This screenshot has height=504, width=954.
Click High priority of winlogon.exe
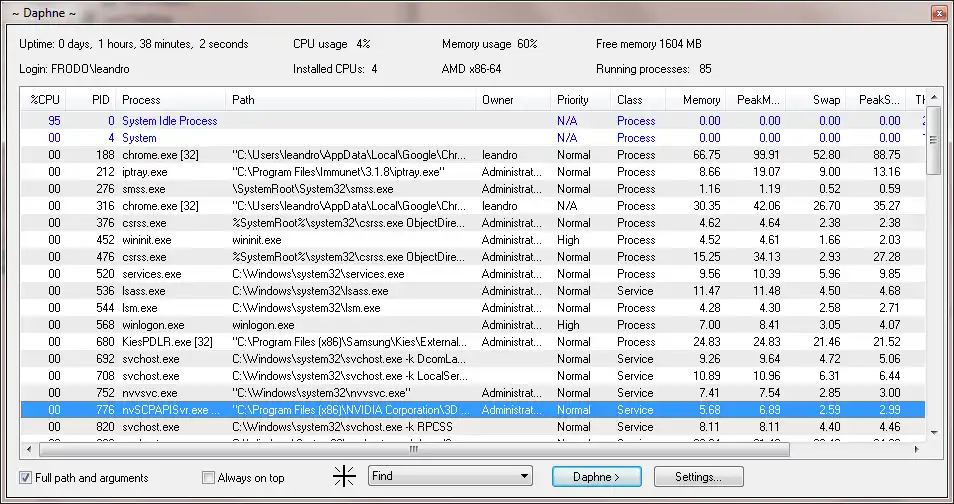pyautogui.click(x=568, y=325)
